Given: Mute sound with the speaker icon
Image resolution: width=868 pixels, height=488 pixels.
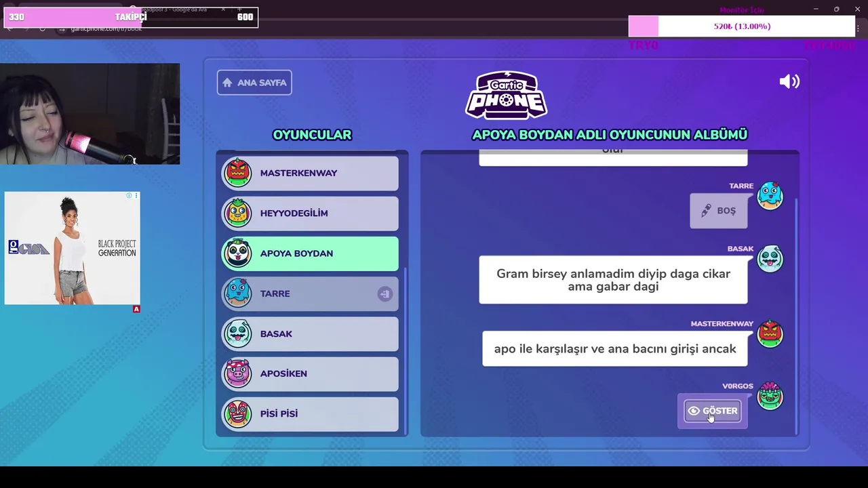Looking at the screenshot, I should point(789,82).
